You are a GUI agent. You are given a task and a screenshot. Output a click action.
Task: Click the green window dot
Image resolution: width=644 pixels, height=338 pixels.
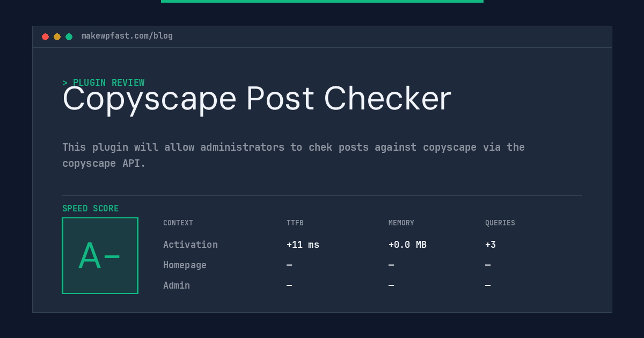69,36
